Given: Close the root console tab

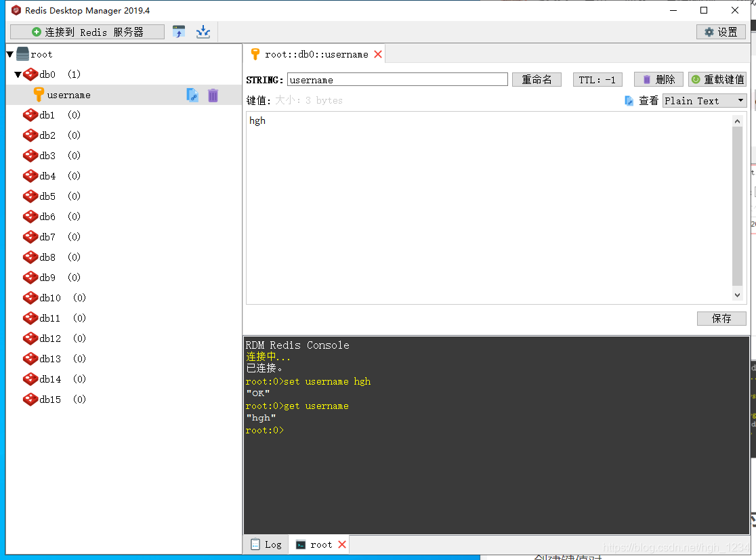Looking at the screenshot, I should coord(342,544).
